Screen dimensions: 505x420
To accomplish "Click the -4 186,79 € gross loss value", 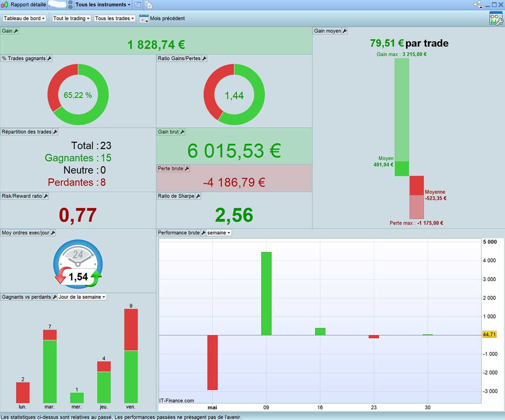I will 234,182.
